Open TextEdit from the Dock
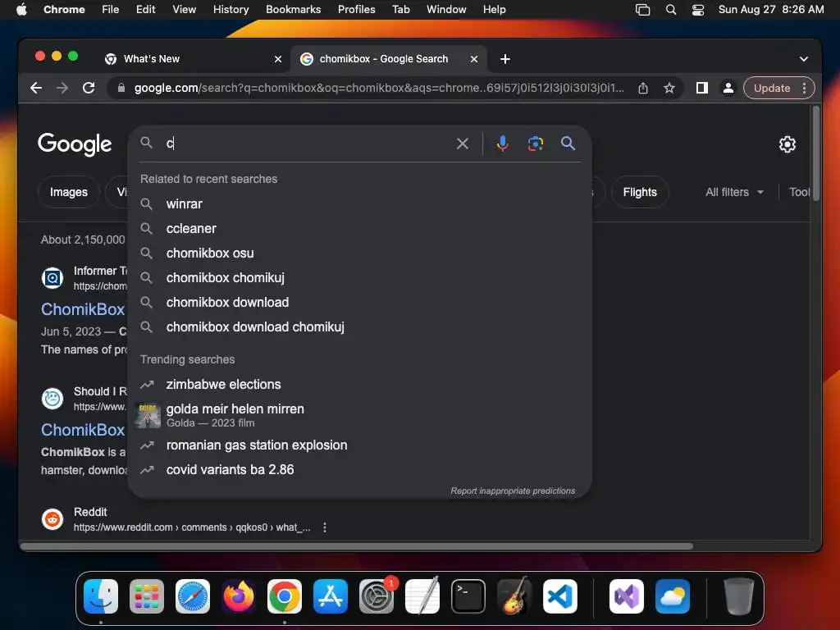Screen dimensions: 840x630 tap(422, 596)
